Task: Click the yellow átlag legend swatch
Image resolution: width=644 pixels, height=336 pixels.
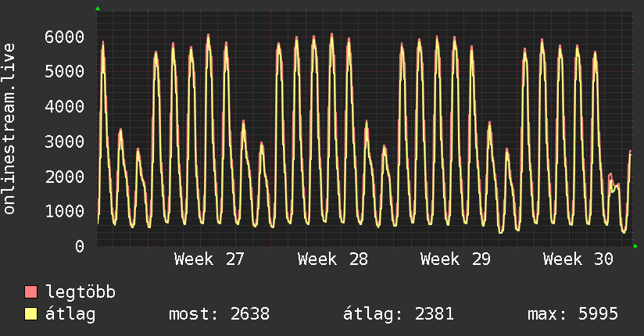Action: pyautogui.click(x=30, y=314)
